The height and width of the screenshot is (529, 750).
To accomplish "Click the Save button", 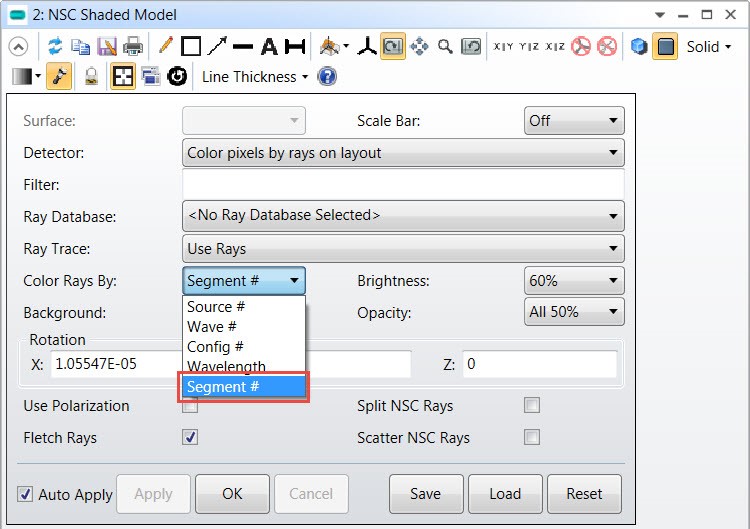I will (x=426, y=494).
